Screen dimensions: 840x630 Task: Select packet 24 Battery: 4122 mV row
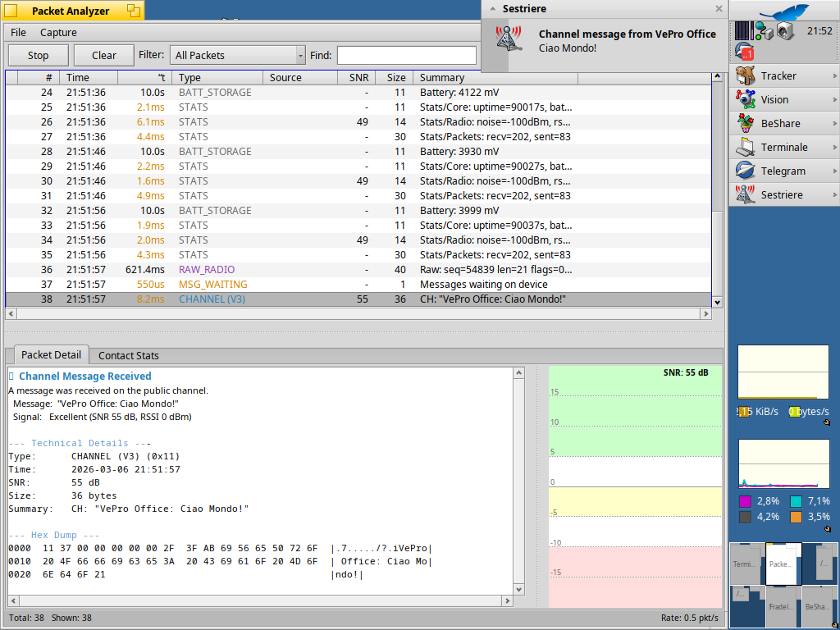coord(358,93)
